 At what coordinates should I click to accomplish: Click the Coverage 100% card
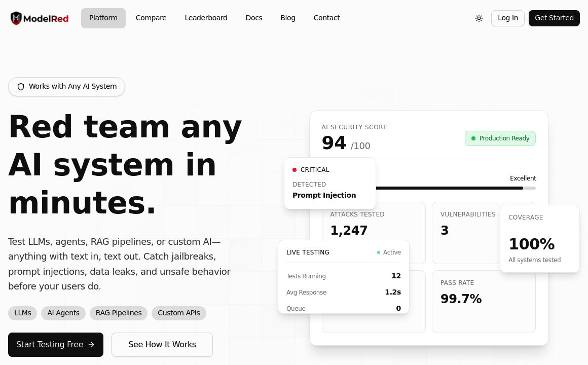(x=539, y=239)
